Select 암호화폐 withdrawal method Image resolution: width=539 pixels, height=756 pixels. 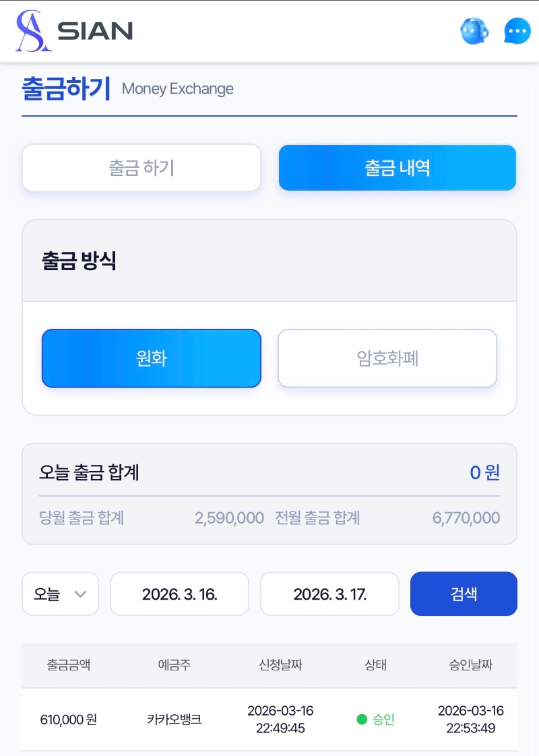(387, 358)
